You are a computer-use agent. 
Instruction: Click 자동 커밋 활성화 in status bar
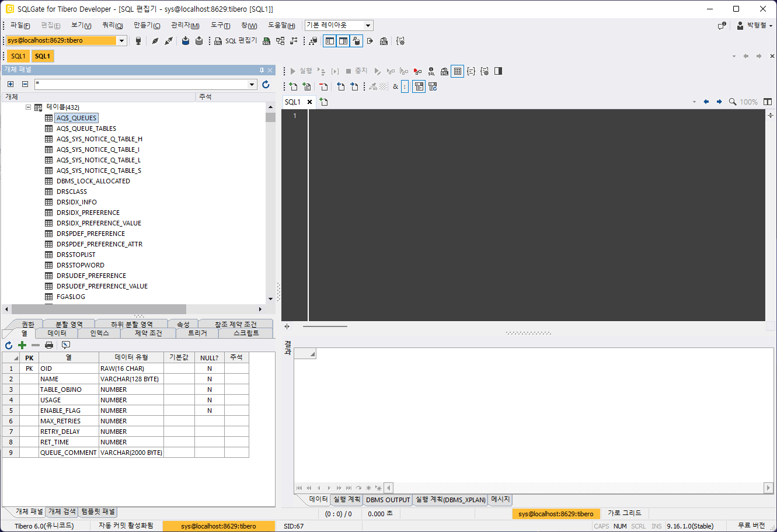pos(126,526)
